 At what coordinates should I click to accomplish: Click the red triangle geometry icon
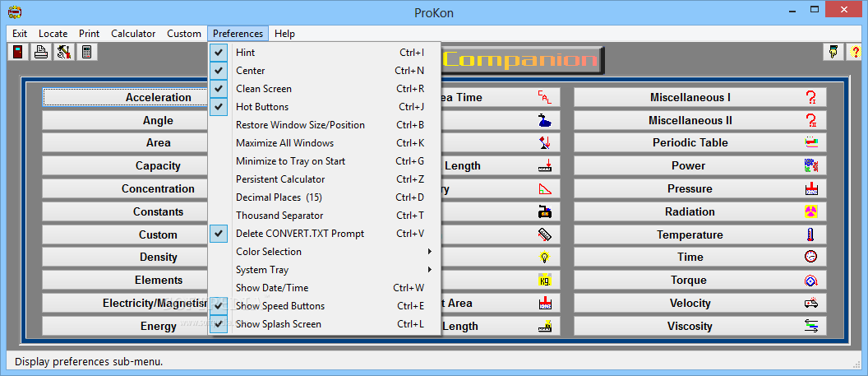545,189
